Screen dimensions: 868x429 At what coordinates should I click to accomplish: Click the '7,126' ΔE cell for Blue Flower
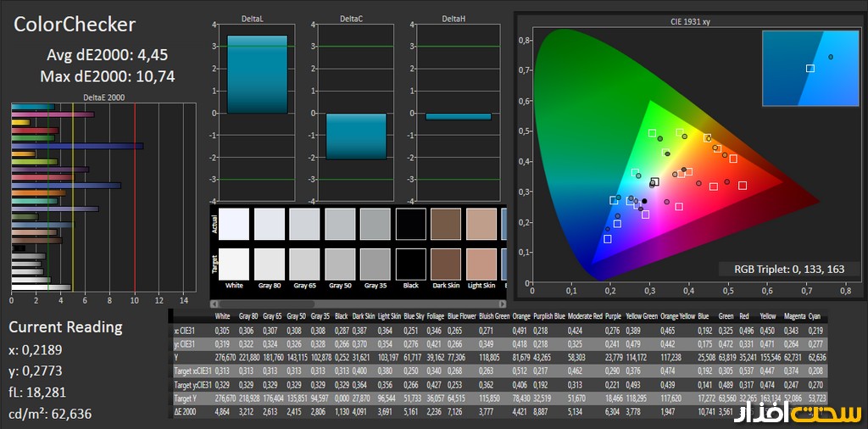[455, 411]
